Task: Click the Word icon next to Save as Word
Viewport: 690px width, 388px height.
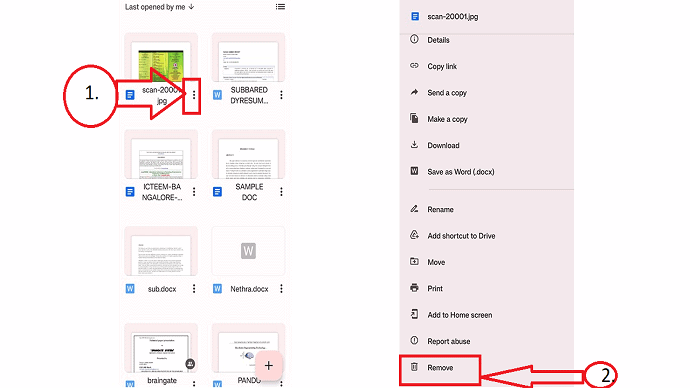Action: click(x=414, y=171)
